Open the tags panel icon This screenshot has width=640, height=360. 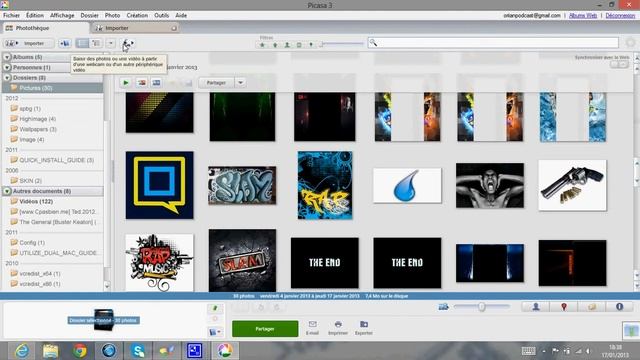coord(592,307)
